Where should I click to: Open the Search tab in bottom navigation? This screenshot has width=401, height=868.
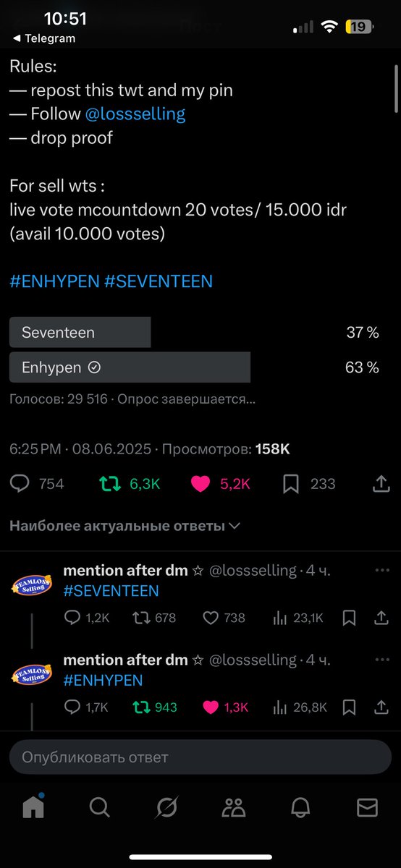click(x=99, y=807)
